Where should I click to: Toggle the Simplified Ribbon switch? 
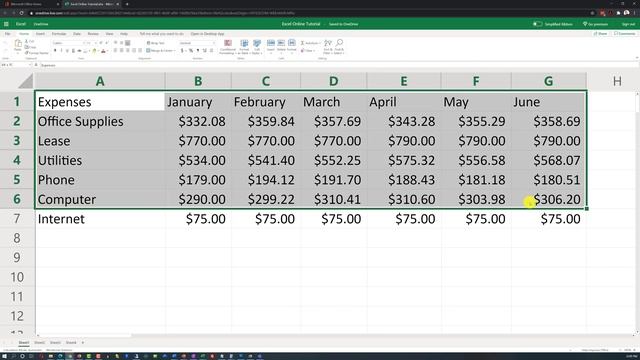coord(537,24)
